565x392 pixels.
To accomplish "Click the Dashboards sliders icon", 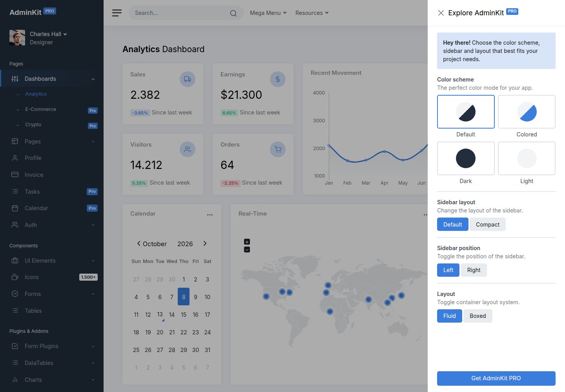I will point(15,79).
